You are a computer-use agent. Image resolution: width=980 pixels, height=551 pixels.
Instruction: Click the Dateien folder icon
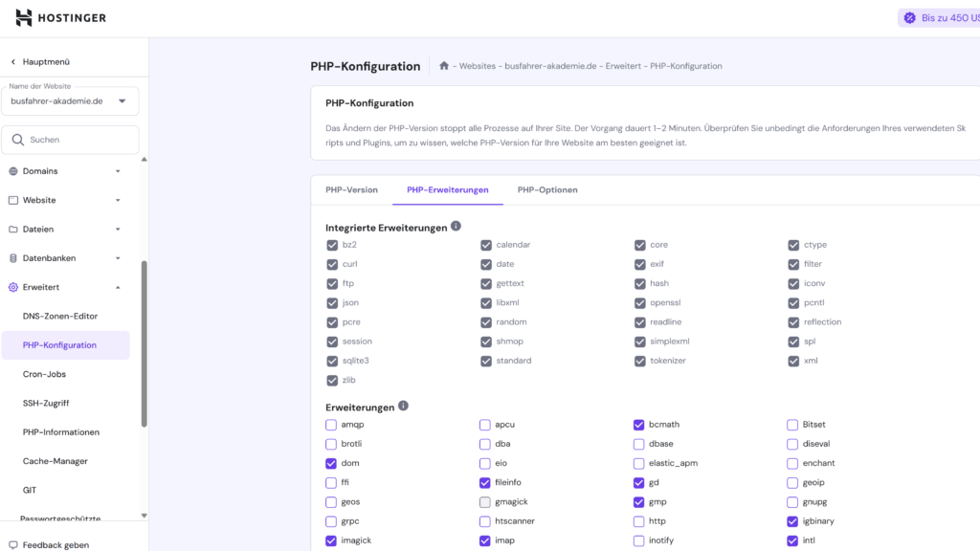13,230
